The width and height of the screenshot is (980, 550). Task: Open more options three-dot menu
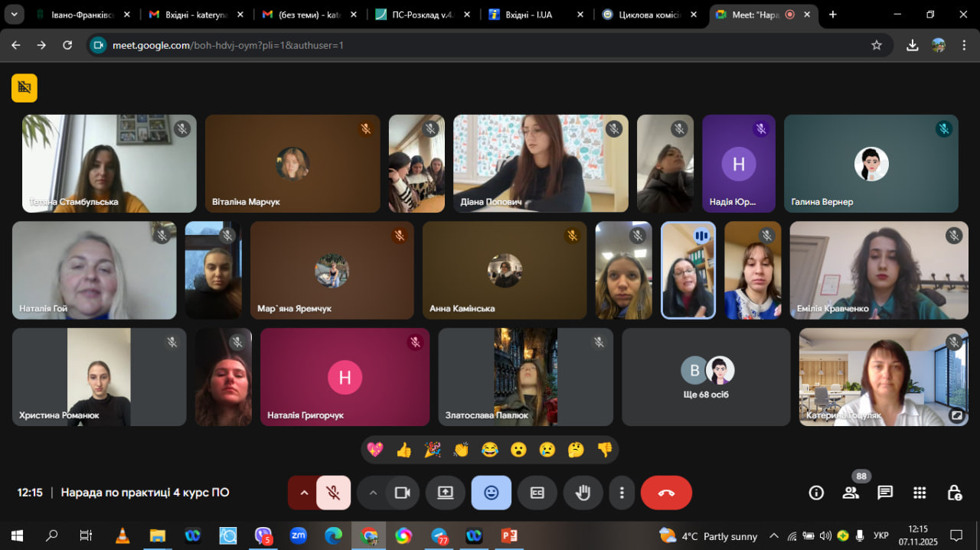622,493
